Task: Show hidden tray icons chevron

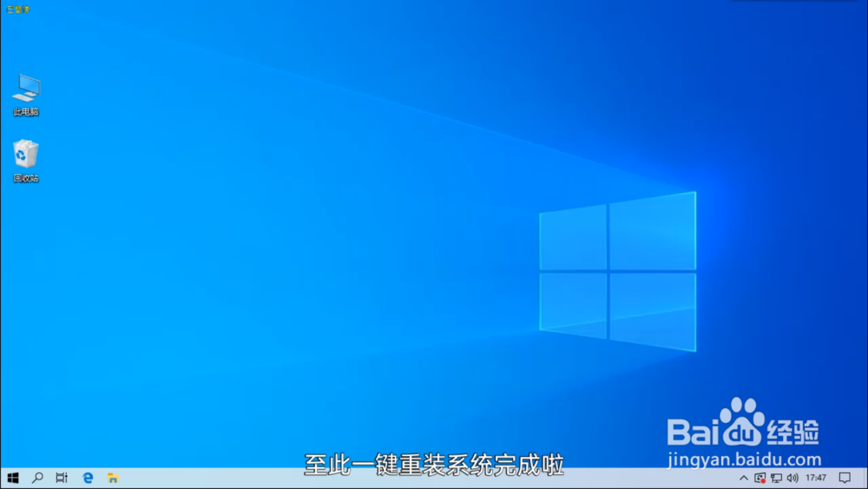Action: pyautogui.click(x=744, y=478)
